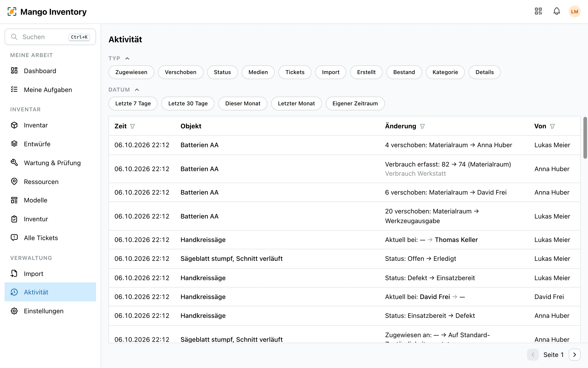Open the LM user avatar menu
Viewport: 588px width, 368px height.
574,11
